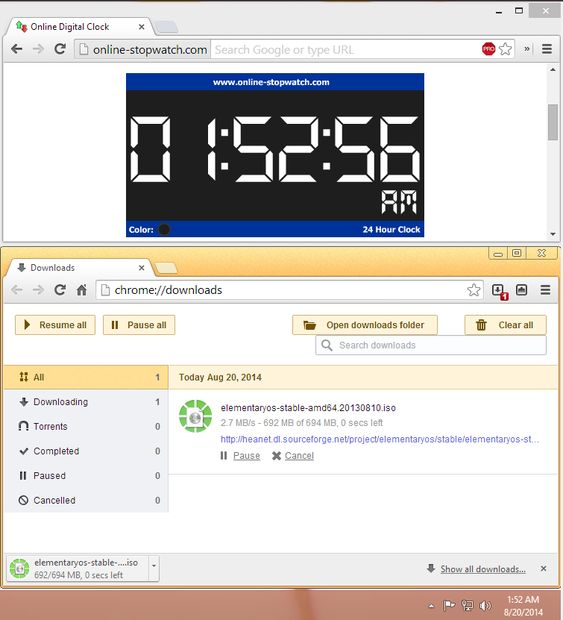Click the network tray icon
The height and width of the screenshot is (620, 563).
(467, 605)
